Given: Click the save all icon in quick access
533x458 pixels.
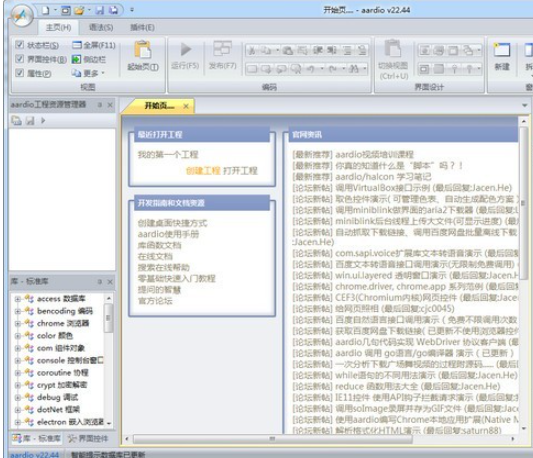Looking at the screenshot, I should [113, 11].
